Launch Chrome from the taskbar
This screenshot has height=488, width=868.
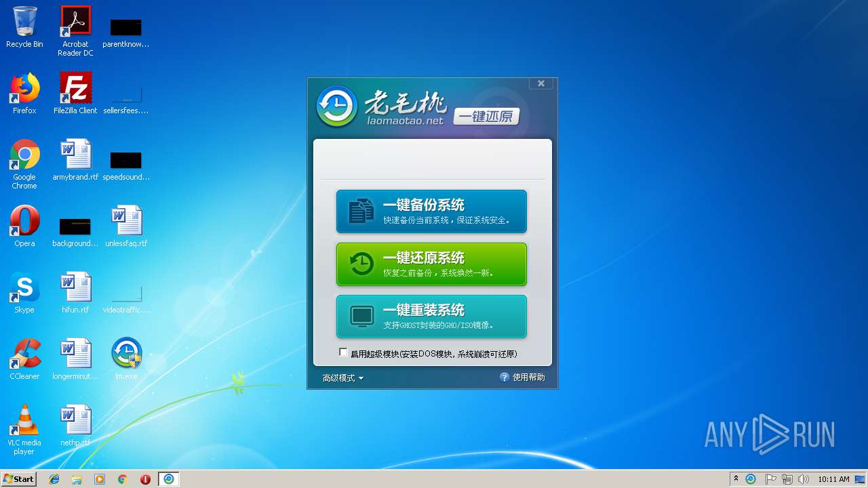[123, 479]
